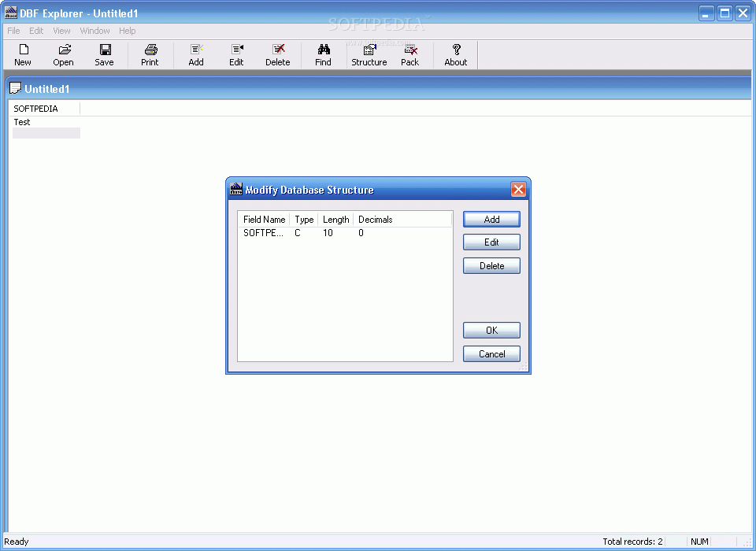Select the empty highlighted record row
Screen dimensions: 756x551
point(46,133)
